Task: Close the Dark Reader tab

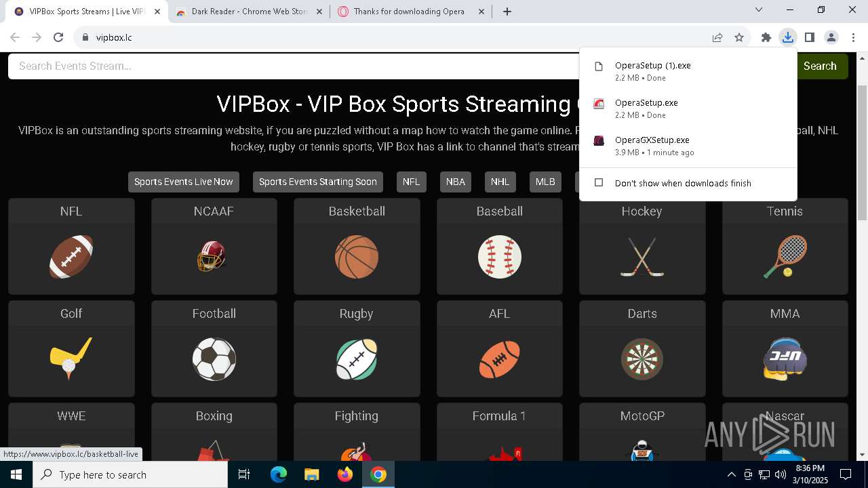Action: pos(319,12)
